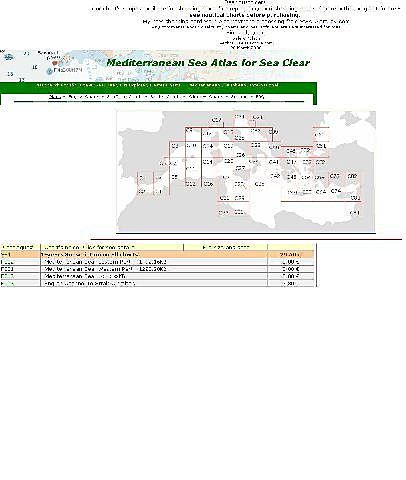This screenshot has width=406, height=480.
Task: Select chart region C8 off the Spanish coast
Action: tap(174, 177)
